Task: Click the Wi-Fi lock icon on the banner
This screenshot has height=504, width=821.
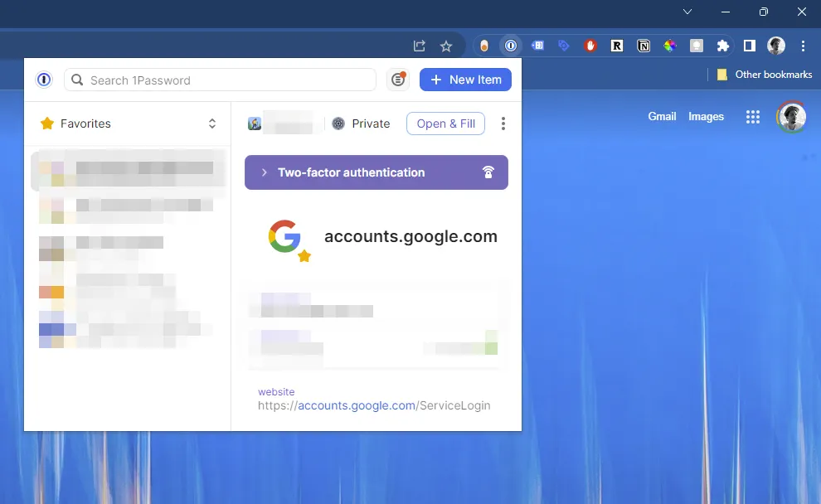Action: [x=488, y=172]
